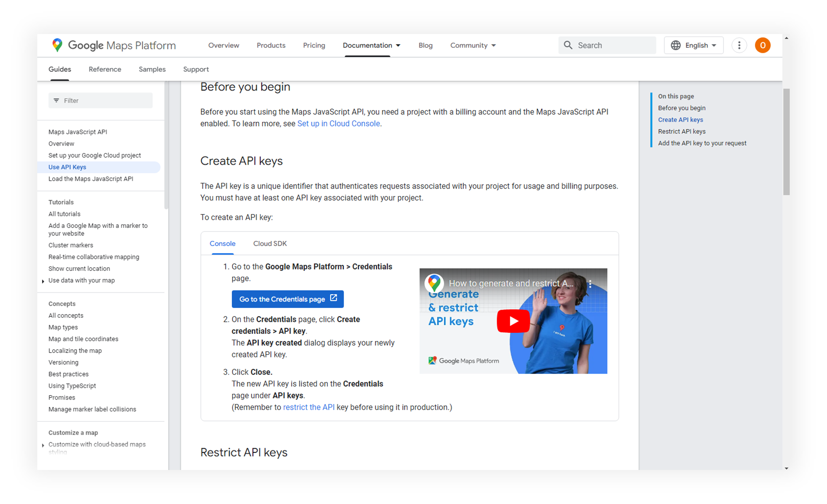Click the Google Maps Platform pin logo
827x504 pixels.
[x=58, y=45]
